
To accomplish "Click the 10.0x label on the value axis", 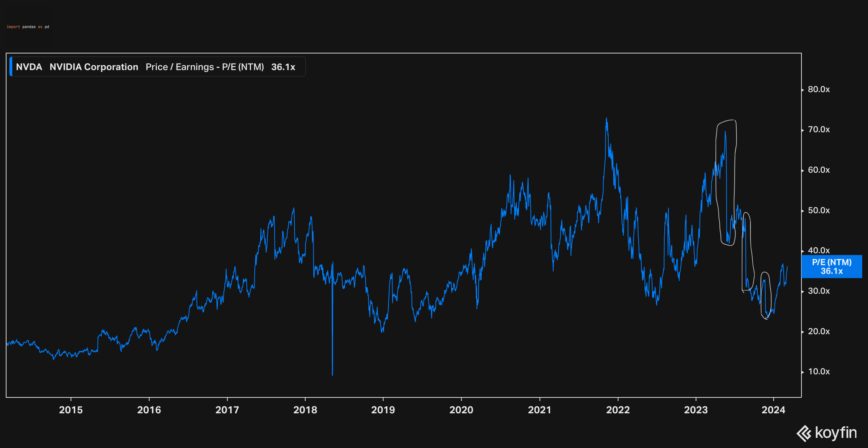I will (x=819, y=371).
